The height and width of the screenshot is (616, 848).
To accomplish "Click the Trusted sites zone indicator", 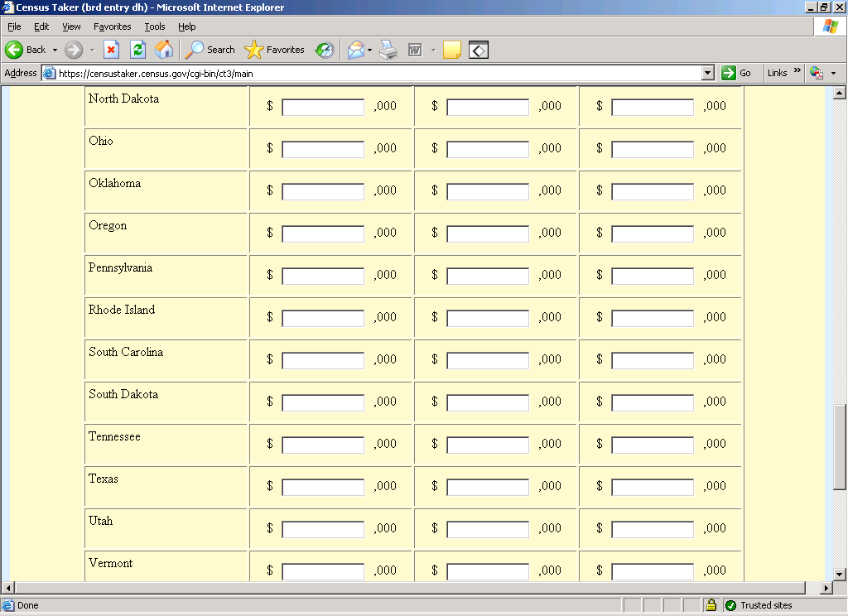I will 759,605.
